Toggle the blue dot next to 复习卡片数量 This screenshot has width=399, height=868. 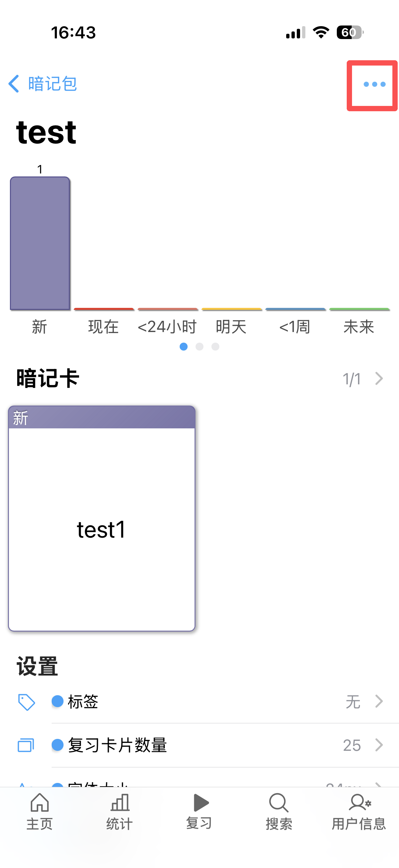58,745
